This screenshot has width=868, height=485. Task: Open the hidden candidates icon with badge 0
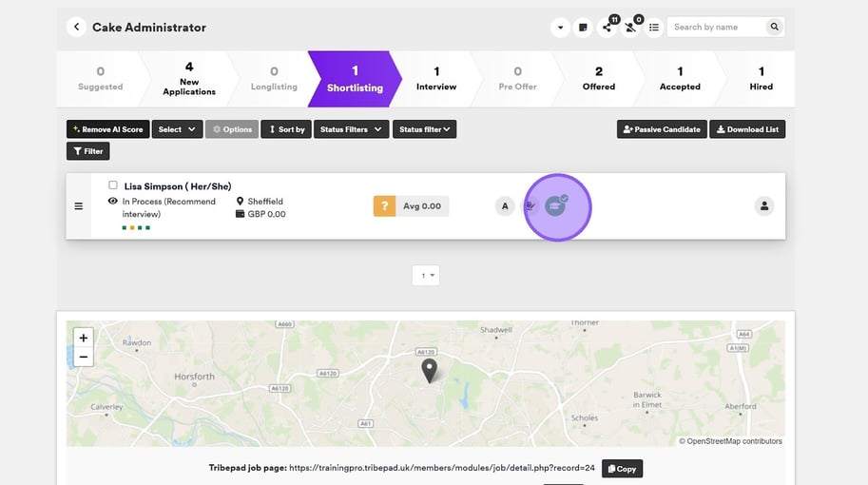pos(631,28)
